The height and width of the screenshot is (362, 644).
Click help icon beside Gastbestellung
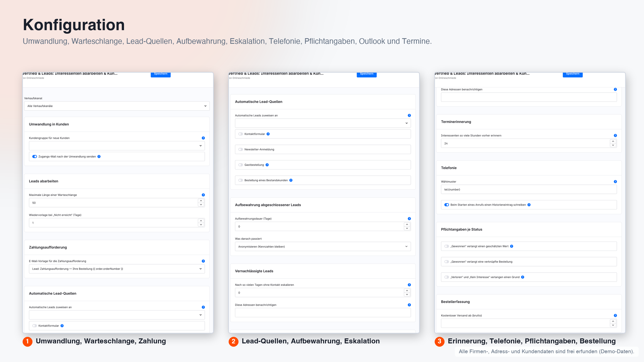click(267, 165)
